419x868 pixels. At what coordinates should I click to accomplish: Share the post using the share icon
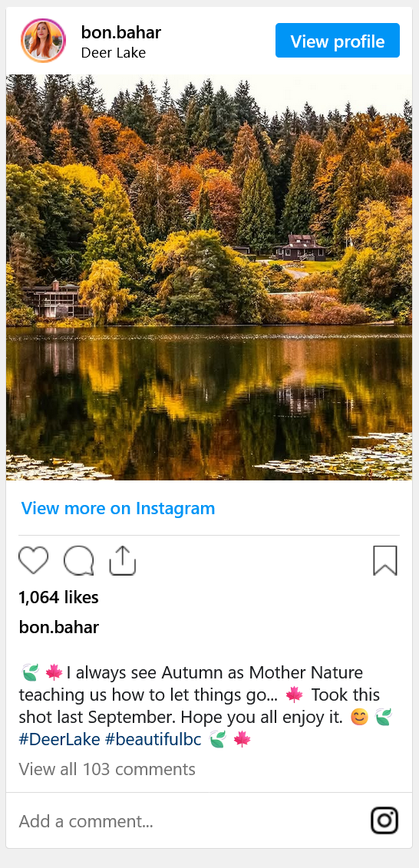(122, 560)
